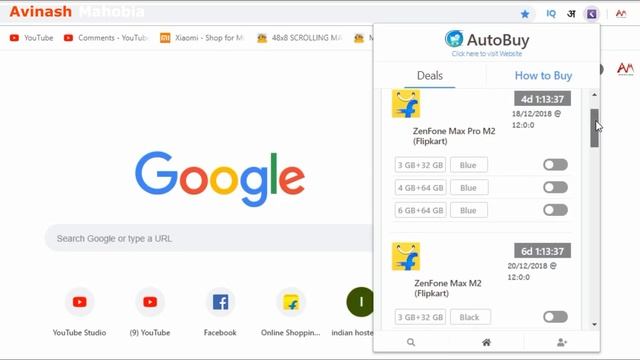This screenshot has width=640, height=360.
Task: Click the Flipkart logo for ZenFone Max M2
Action: click(406, 256)
